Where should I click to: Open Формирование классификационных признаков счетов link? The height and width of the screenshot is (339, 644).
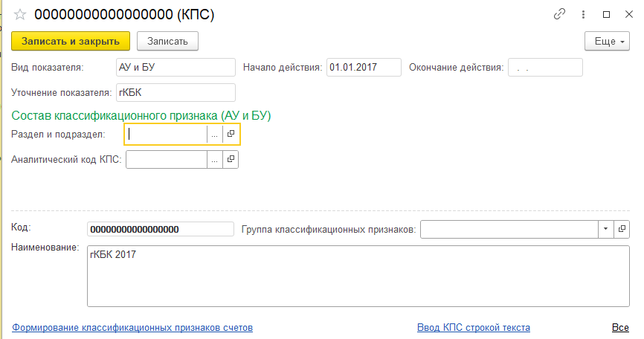(132, 328)
